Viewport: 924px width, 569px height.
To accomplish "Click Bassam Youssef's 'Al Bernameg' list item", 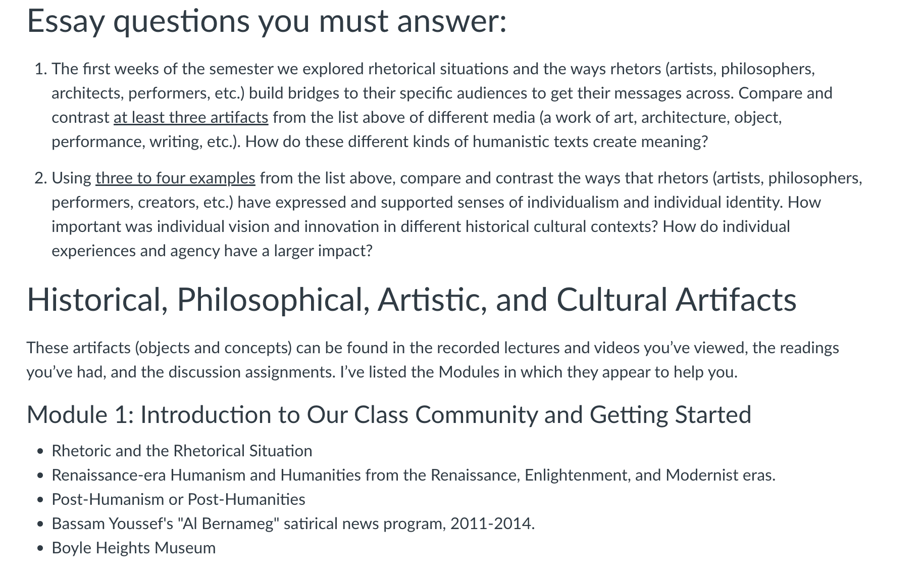I will [293, 524].
